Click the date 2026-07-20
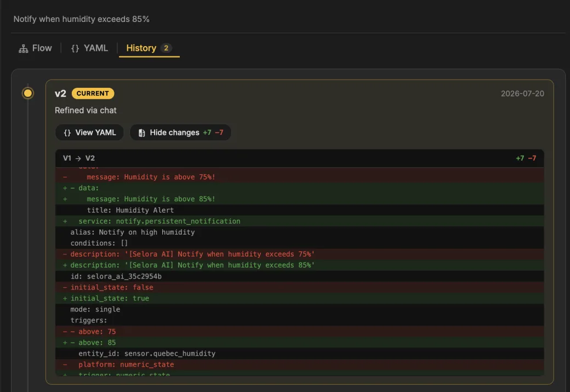 [x=522, y=93]
